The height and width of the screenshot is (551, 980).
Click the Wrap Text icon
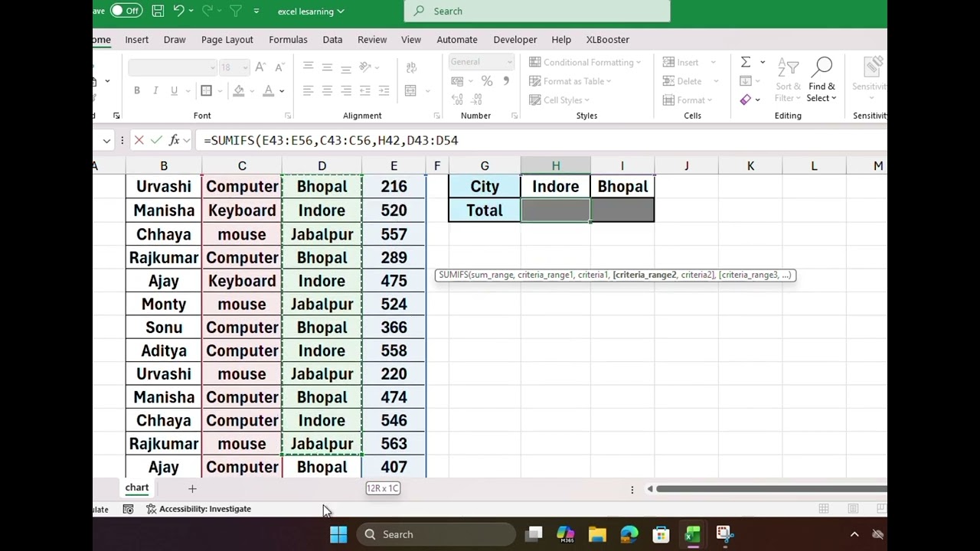[x=410, y=67]
